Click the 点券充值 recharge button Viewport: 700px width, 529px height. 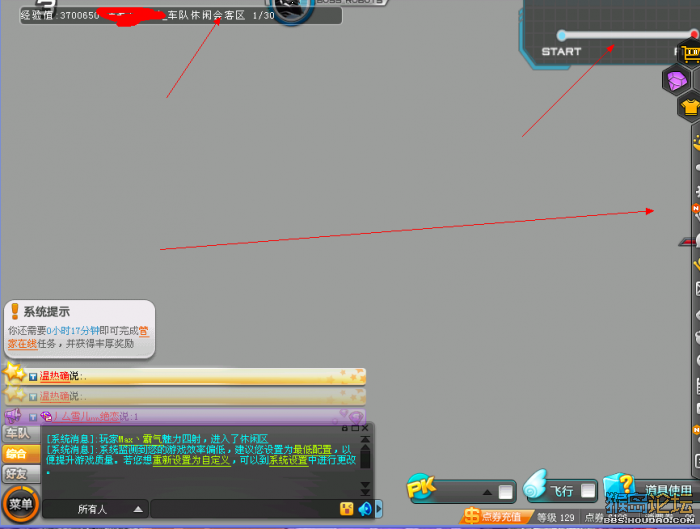click(x=496, y=517)
